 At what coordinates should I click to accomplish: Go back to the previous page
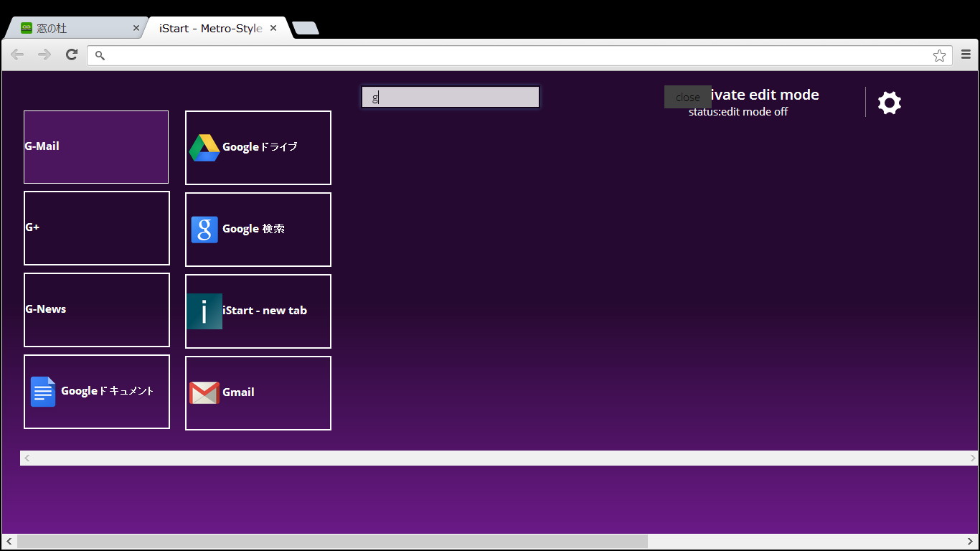point(17,55)
